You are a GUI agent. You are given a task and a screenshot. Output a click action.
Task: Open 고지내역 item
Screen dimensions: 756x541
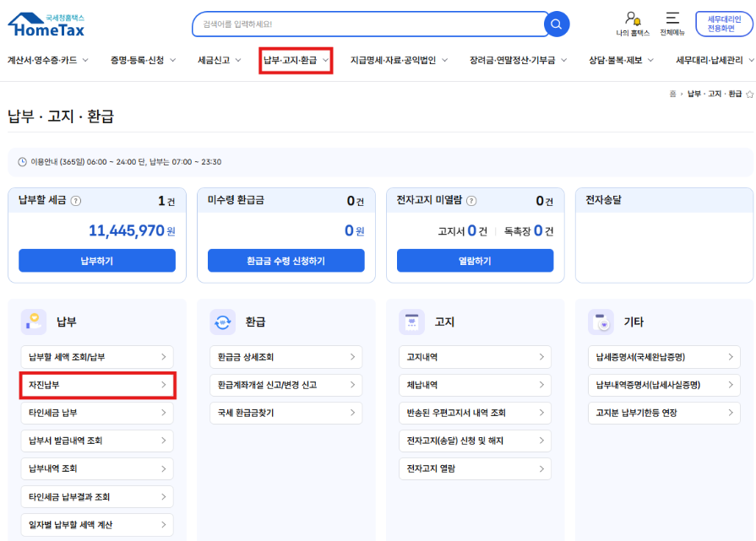(475, 357)
